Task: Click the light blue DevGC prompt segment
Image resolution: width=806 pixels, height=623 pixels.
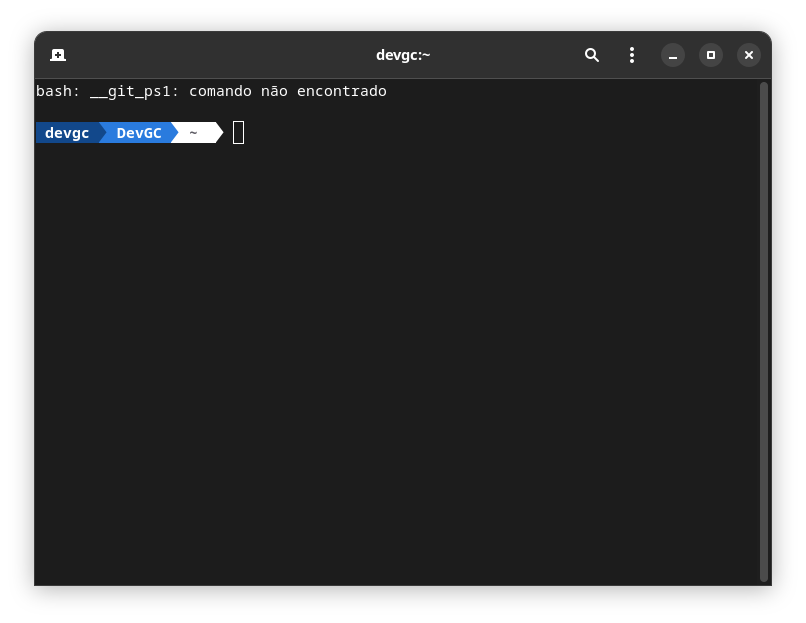Action: tap(139, 133)
